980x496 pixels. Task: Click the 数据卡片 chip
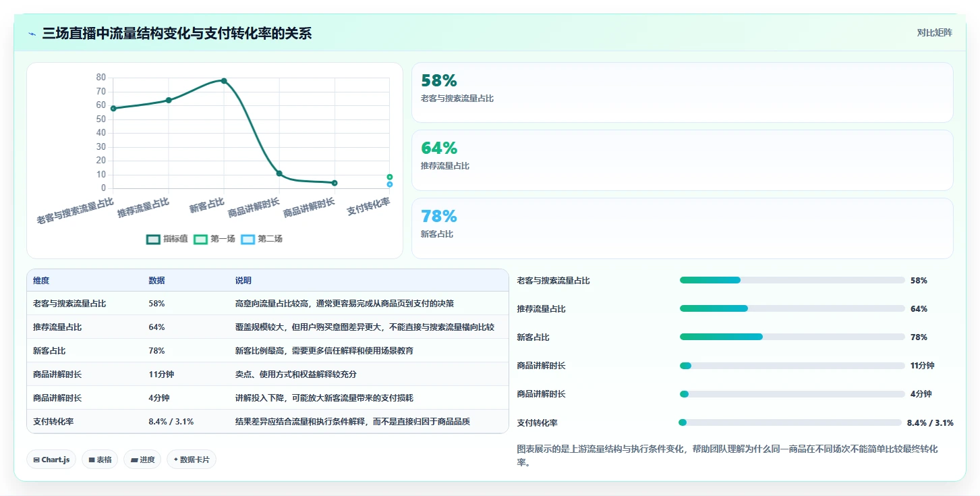tap(192, 460)
